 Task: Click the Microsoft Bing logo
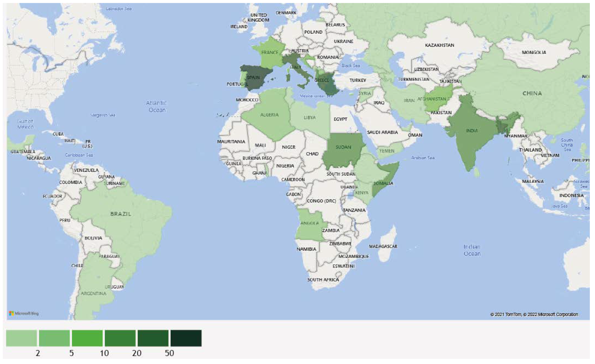pos(24,314)
